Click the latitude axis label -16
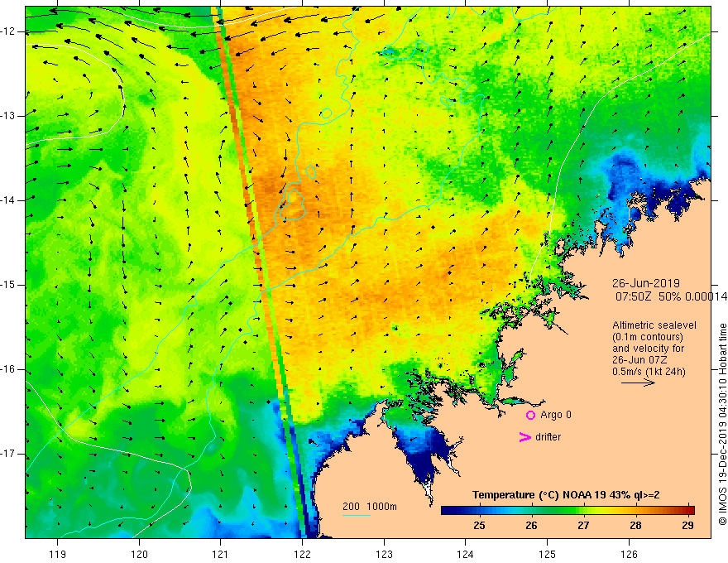This screenshot has height=563, width=728. 9,369
